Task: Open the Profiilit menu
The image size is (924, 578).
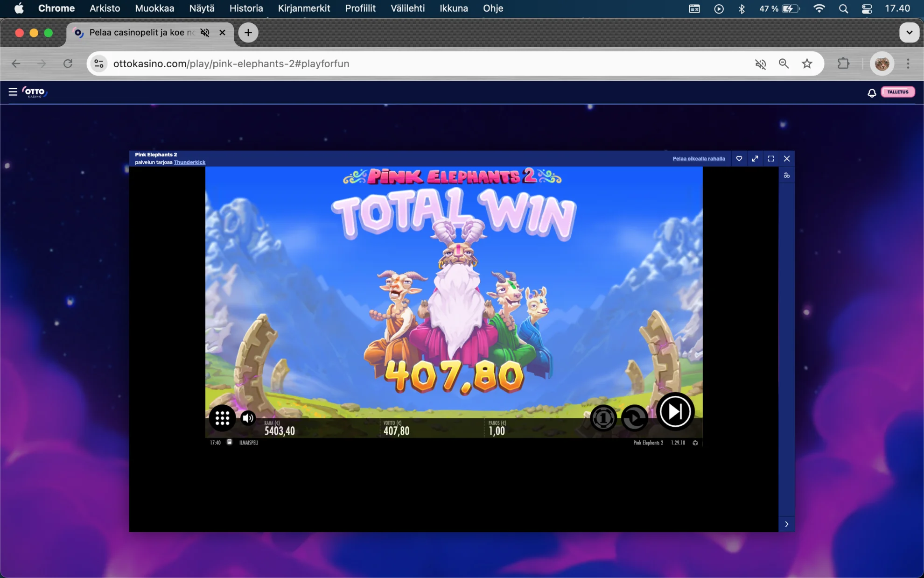Action: pos(360,8)
